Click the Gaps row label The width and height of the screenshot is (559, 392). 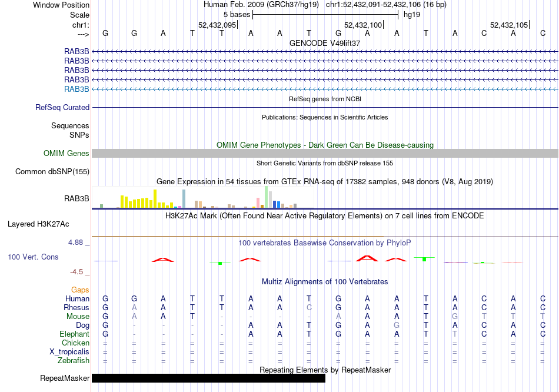80,290
